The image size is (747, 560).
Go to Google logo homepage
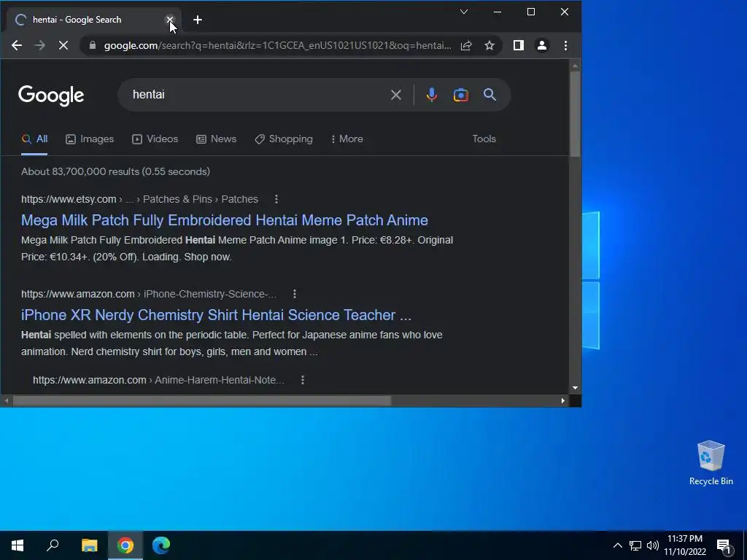point(51,96)
